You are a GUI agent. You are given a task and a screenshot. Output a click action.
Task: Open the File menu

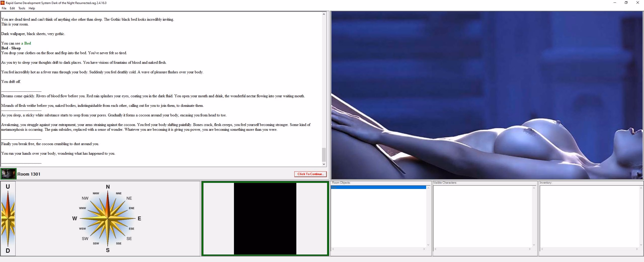coord(4,8)
